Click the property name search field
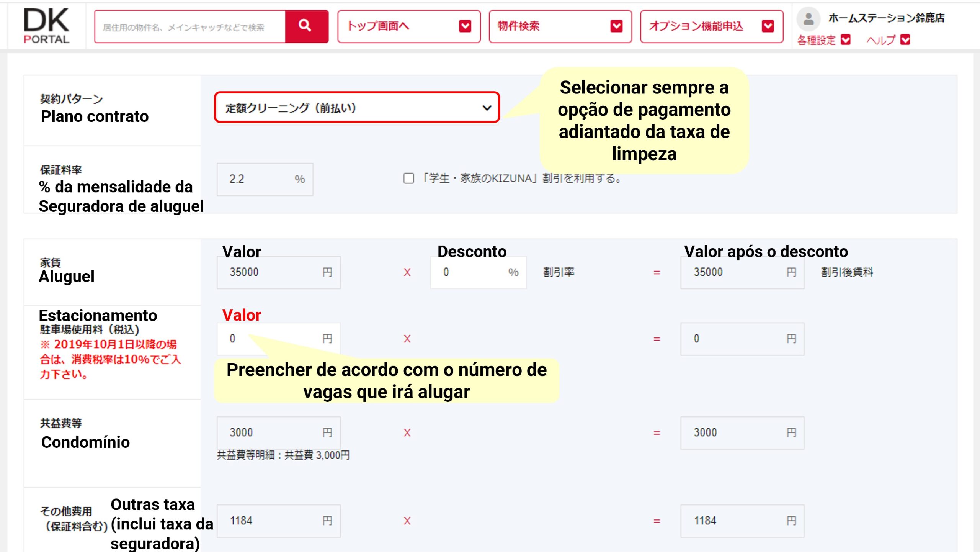Screen dimensions: 980x552 (x=190, y=27)
